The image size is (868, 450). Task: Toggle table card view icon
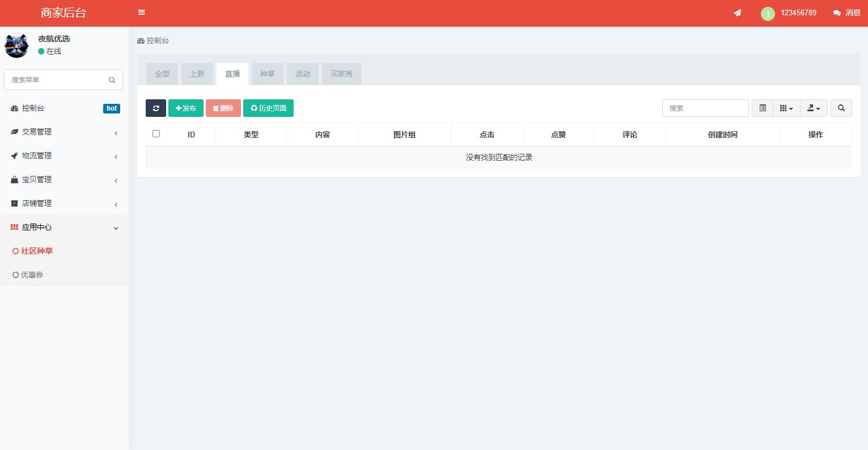click(763, 108)
